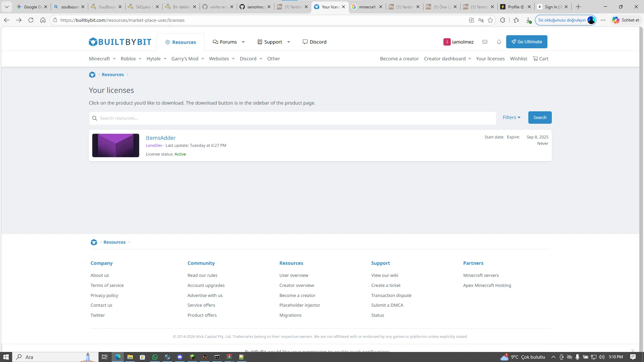Open the LoneDev author link

pos(154,145)
